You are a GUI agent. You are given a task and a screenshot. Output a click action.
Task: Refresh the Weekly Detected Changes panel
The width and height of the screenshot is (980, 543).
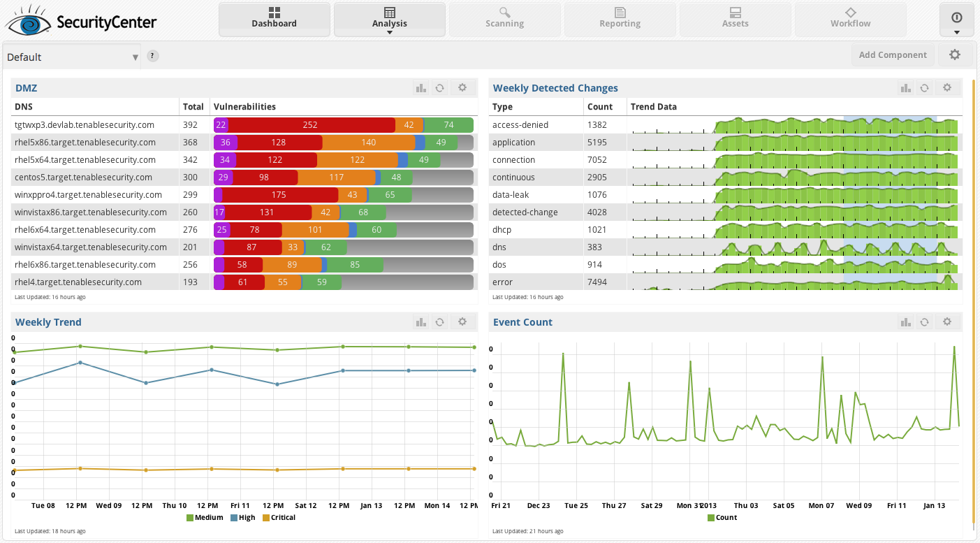[925, 88]
